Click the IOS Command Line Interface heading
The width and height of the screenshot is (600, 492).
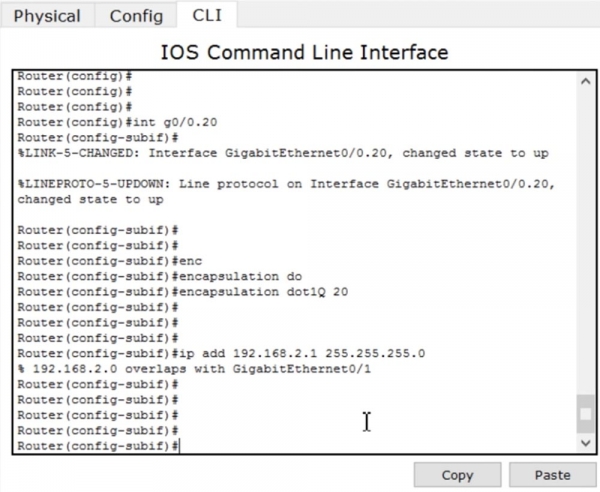coord(304,51)
